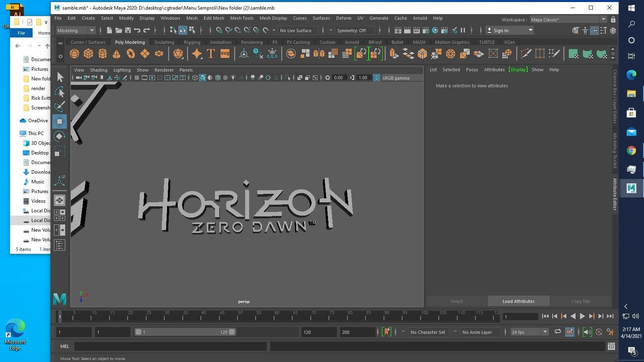Select the Multi-Cut knife tool icon
This screenshot has height=362, width=644.
point(526,53)
